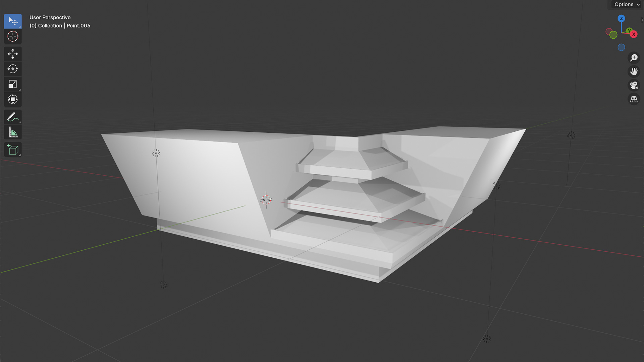The height and width of the screenshot is (362, 644).
Task: Activate the 3D Cursor tool
Action: click(x=13, y=36)
